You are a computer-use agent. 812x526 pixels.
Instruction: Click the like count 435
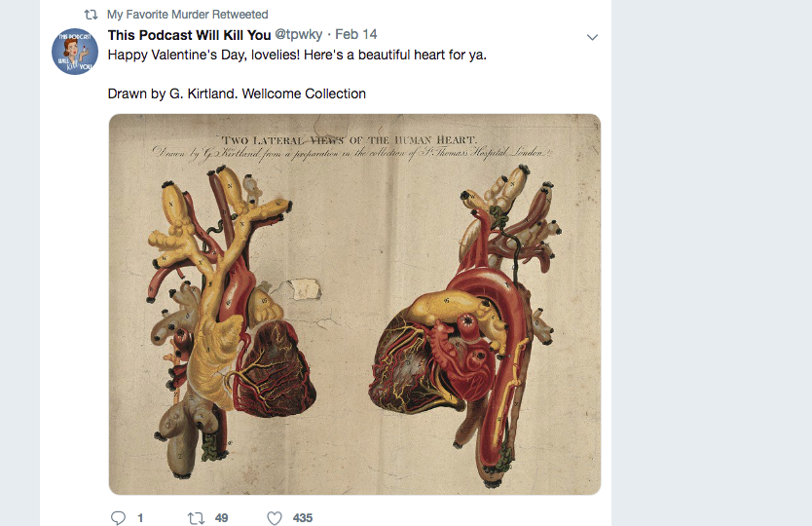tap(303, 518)
